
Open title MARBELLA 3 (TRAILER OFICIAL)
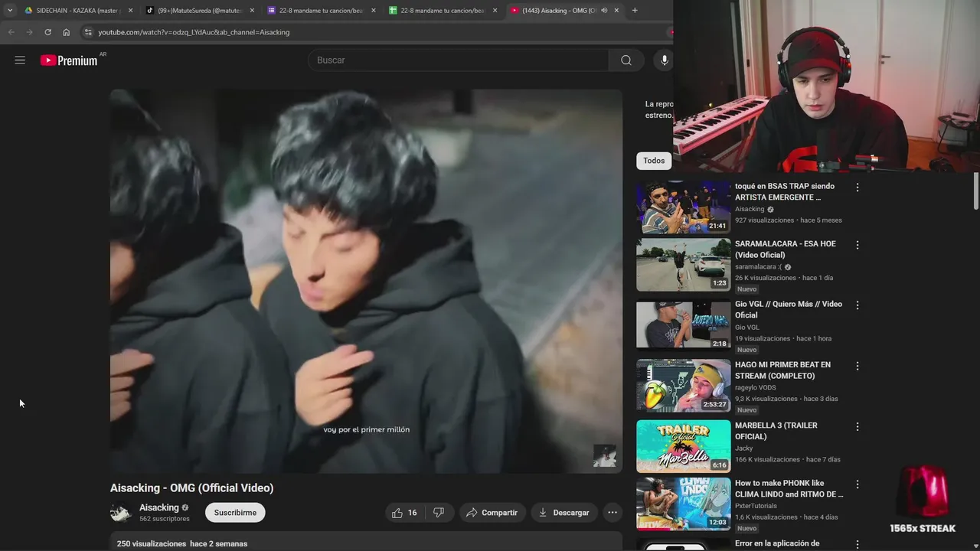pyautogui.click(x=776, y=431)
